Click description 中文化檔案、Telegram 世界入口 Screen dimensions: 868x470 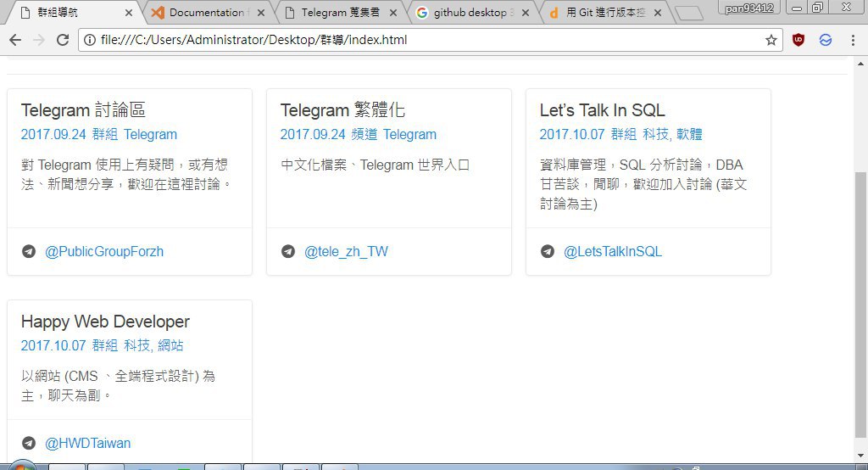[375, 165]
